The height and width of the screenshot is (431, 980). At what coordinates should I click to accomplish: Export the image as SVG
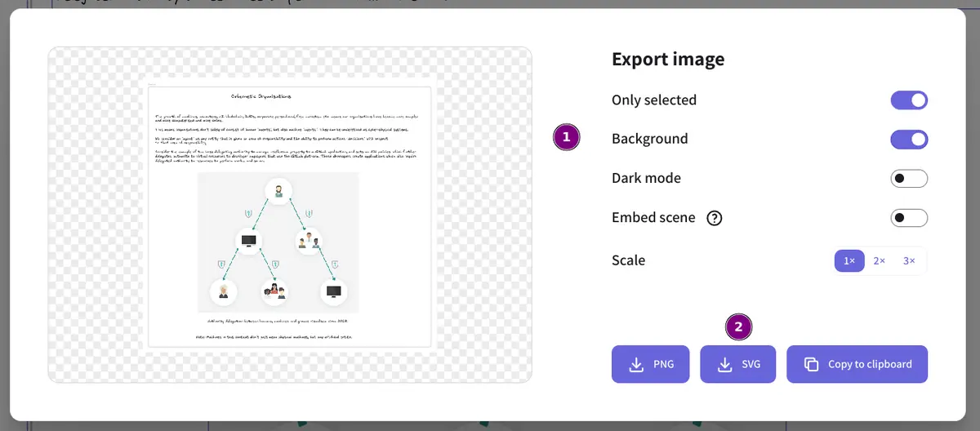pos(738,364)
